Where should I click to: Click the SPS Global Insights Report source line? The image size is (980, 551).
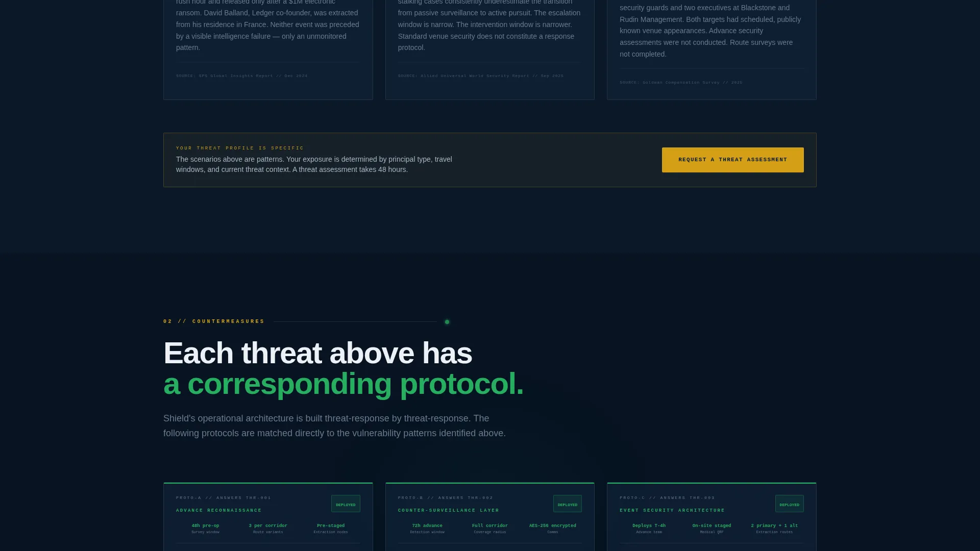(242, 76)
